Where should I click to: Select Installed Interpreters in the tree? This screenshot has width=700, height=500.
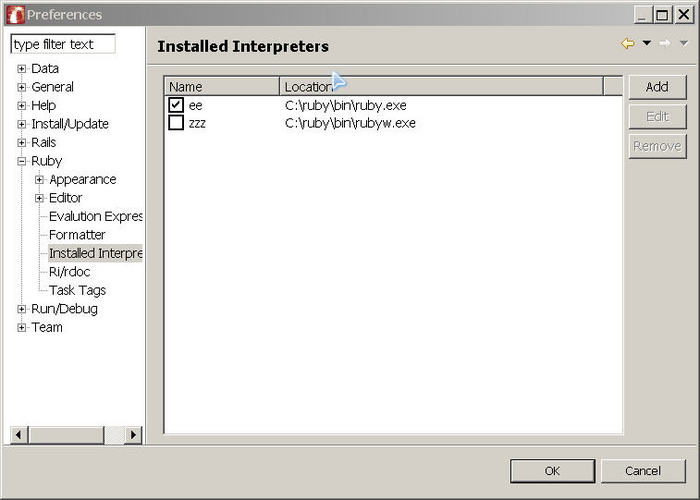point(96,254)
